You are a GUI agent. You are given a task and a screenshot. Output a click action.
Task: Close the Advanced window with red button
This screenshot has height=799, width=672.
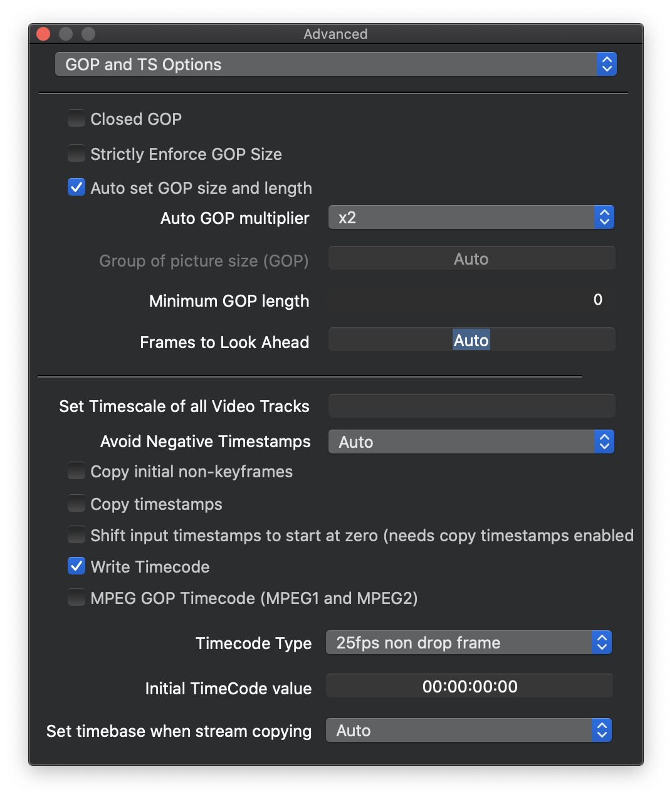click(x=43, y=34)
